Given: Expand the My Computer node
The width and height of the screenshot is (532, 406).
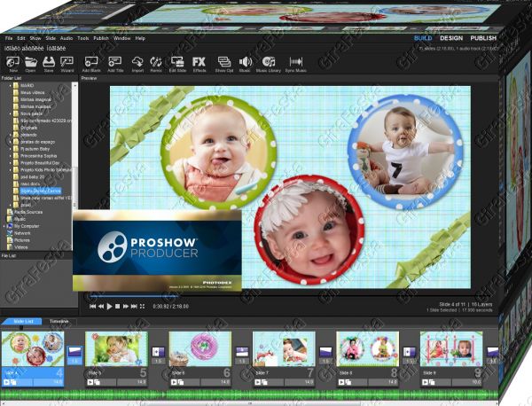Looking at the screenshot, I should pyautogui.click(x=4, y=226).
